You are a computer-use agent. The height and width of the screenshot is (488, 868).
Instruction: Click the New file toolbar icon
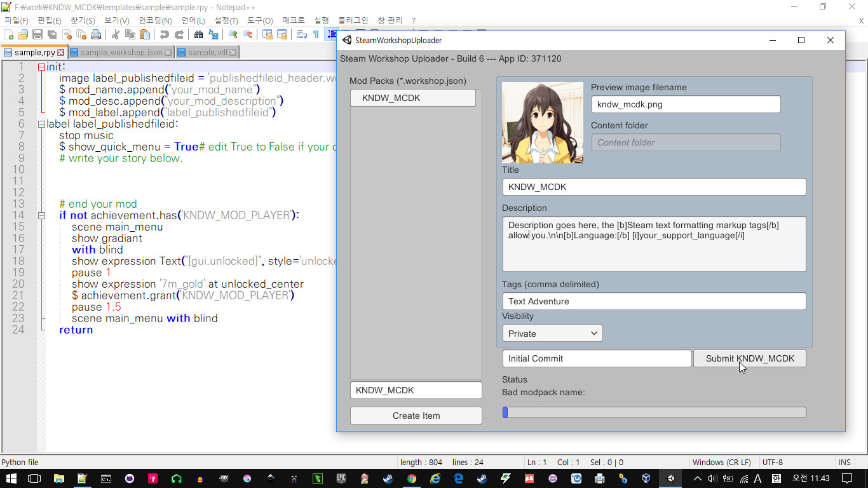(9, 34)
